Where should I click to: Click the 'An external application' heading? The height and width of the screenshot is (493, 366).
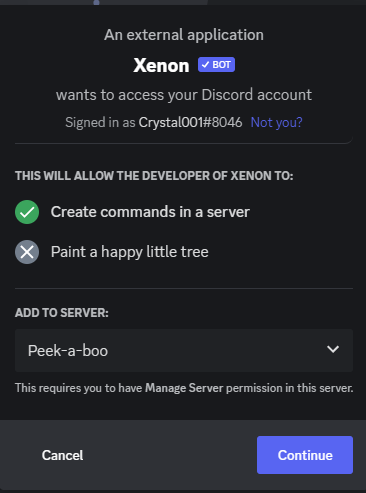[x=184, y=35]
